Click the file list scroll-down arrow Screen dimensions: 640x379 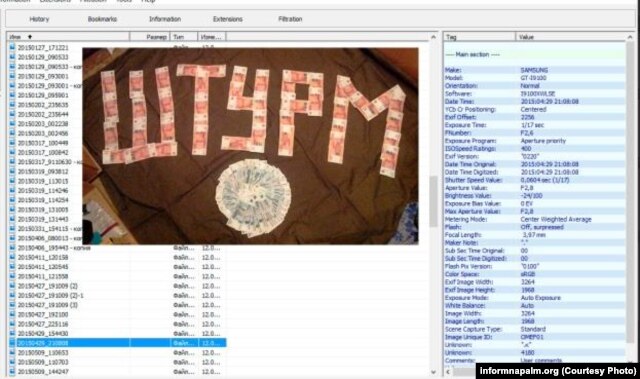[x=433, y=372]
